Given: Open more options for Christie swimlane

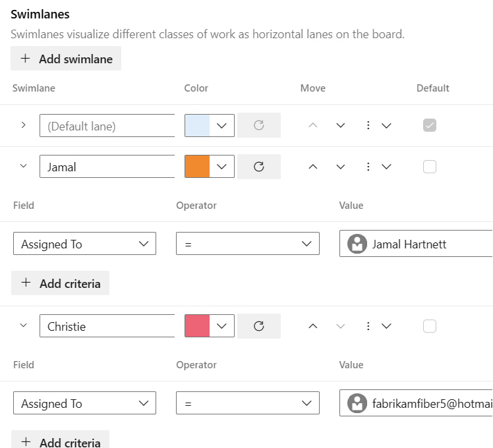Looking at the screenshot, I should click(377, 326).
